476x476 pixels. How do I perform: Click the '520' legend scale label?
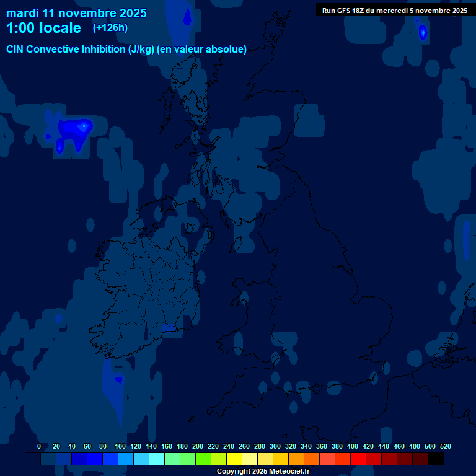point(445,446)
